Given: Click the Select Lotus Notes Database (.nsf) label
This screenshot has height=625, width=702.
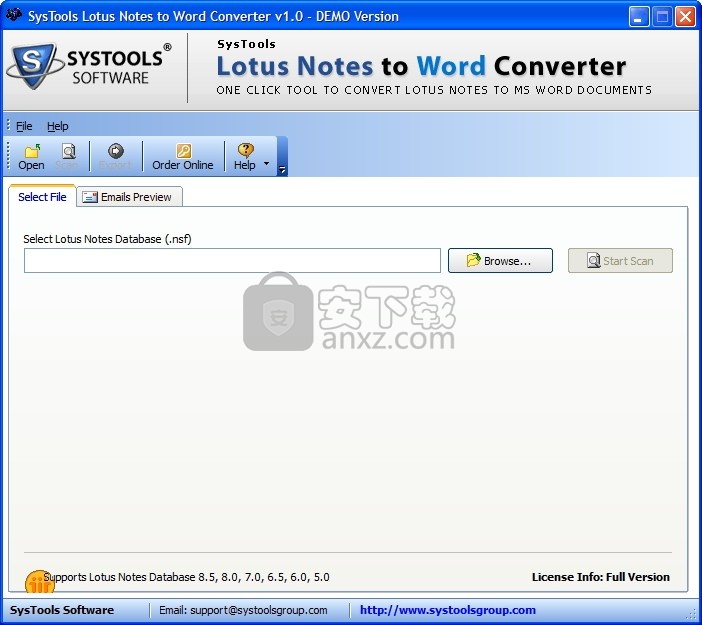Looking at the screenshot, I should point(107,239).
